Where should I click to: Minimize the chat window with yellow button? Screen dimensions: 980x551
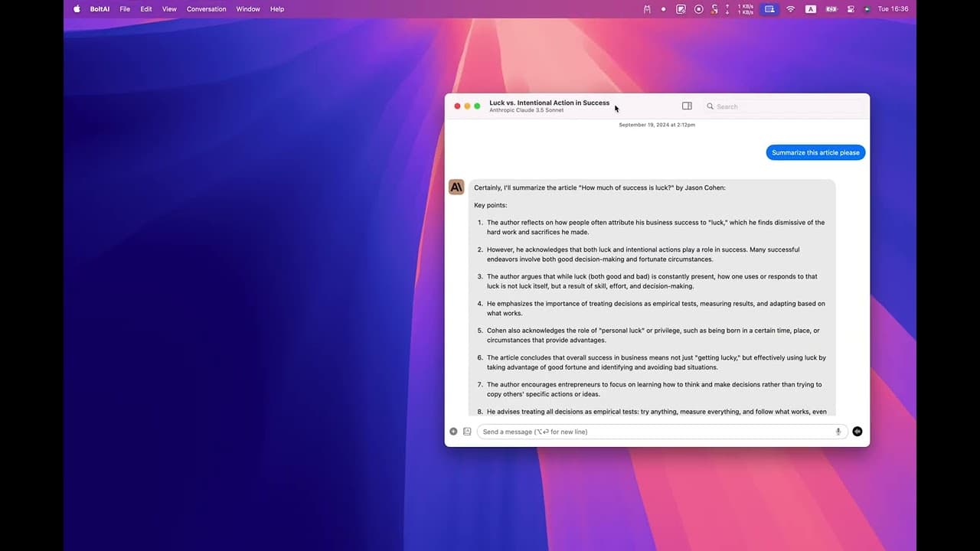tap(467, 106)
